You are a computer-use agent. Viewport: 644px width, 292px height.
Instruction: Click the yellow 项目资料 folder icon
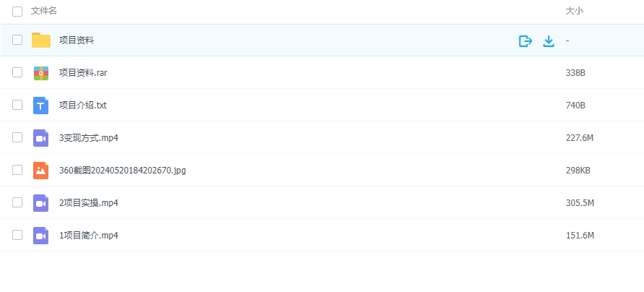[x=41, y=40]
